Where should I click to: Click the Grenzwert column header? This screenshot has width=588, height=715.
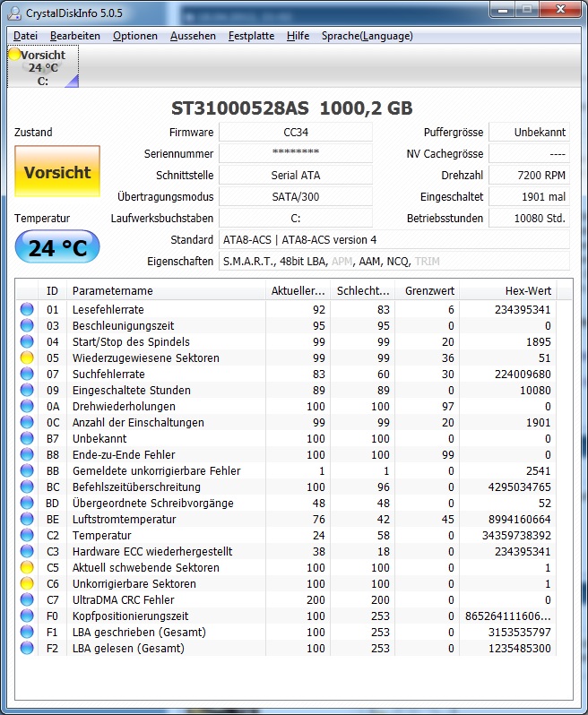click(x=428, y=290)
